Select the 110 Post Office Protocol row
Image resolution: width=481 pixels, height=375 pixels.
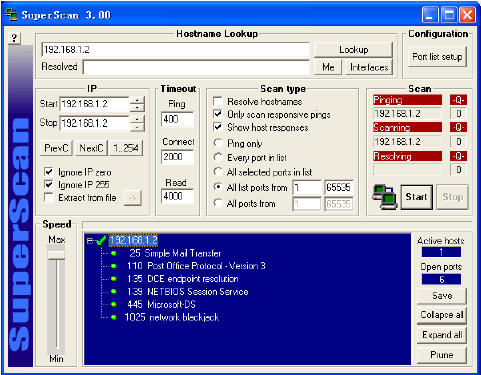(x=196, y=266)
